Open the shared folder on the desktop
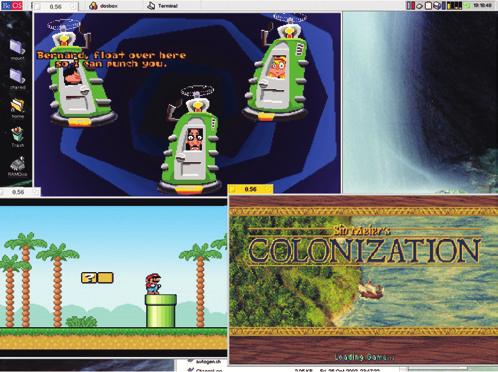This screenshot has height=372, width=498. click(x=17, y=79)
